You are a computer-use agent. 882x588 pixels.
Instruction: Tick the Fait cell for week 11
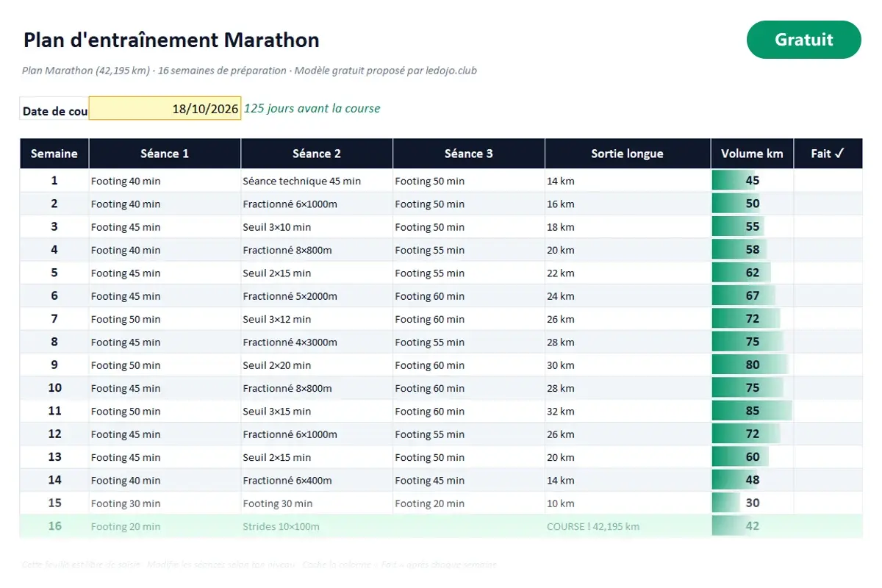(x=828, y=411)
